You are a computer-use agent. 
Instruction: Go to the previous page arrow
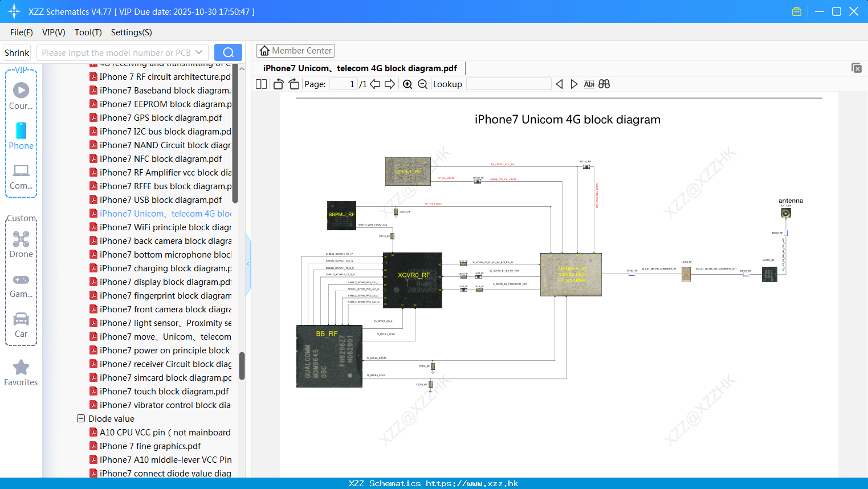point(375,84)
